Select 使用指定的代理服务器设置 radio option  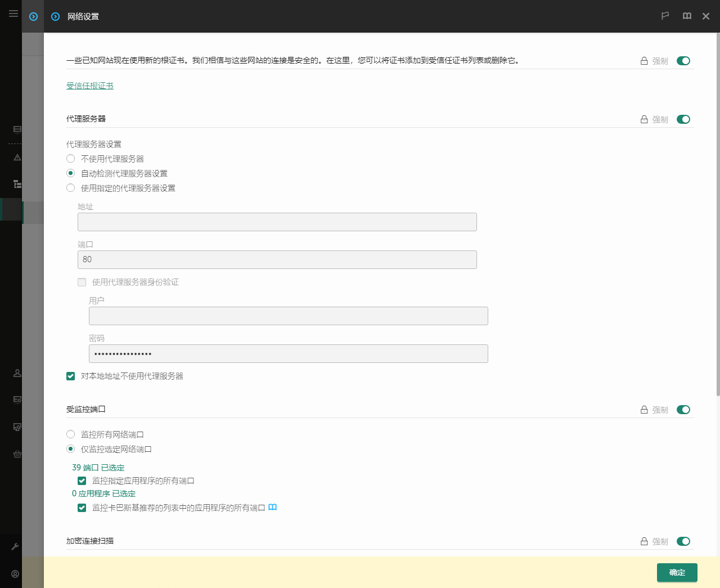pyautogui.click(x=70, y=188)
